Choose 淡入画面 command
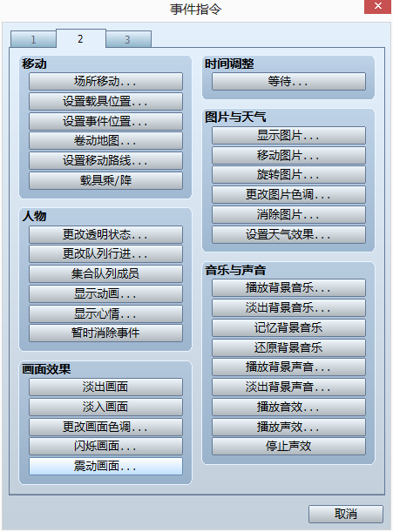Screen dimensions: 393x532 [x=105, y=407]
